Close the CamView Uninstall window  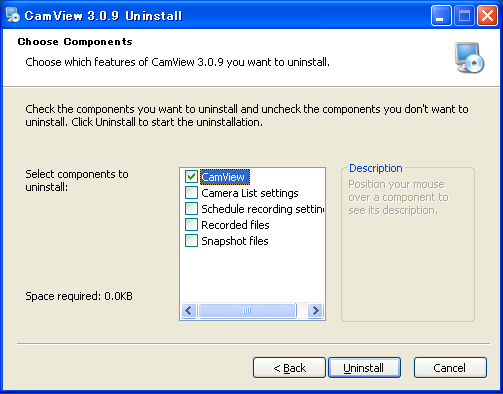(487, 16)
